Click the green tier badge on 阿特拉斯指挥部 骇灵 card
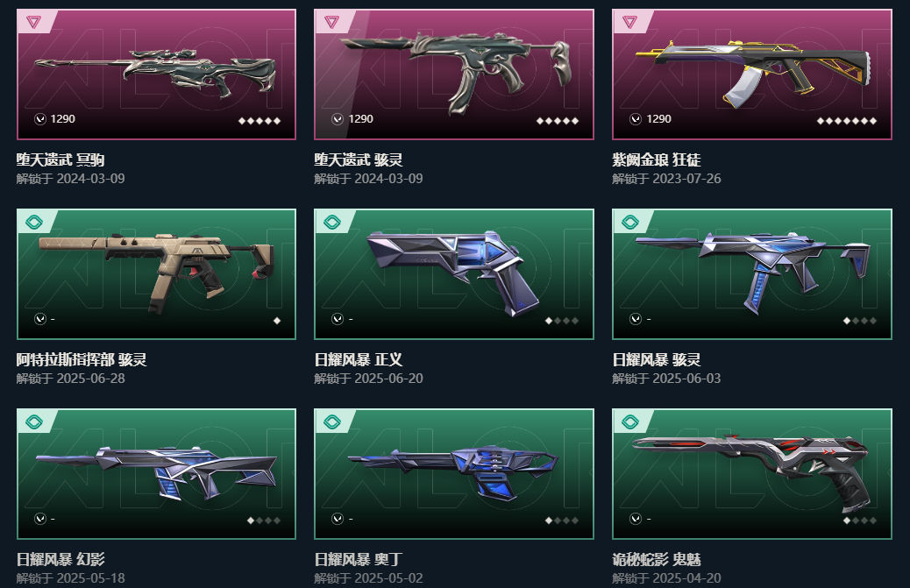Image resolution: width=910 pixels, height=588 pixels. [x=33, y=222]
